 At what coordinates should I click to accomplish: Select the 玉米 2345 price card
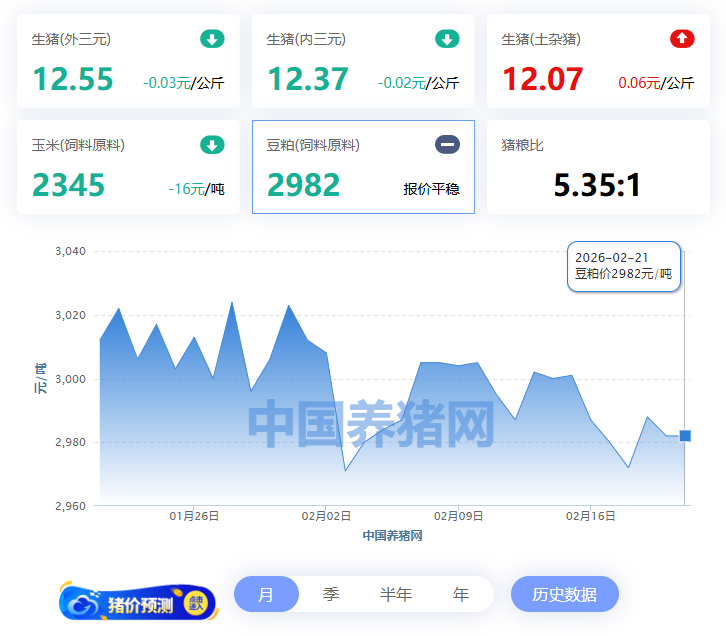coord(128,167)
